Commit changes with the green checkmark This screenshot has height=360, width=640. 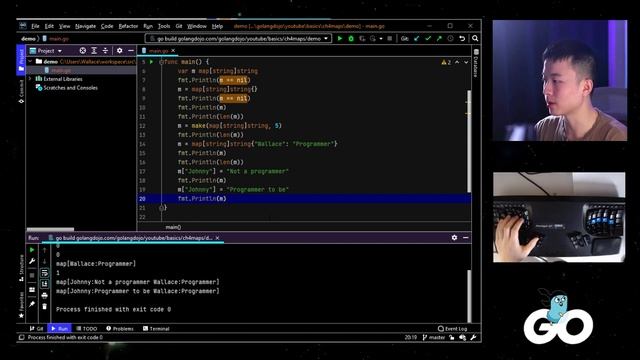(428, 38)
